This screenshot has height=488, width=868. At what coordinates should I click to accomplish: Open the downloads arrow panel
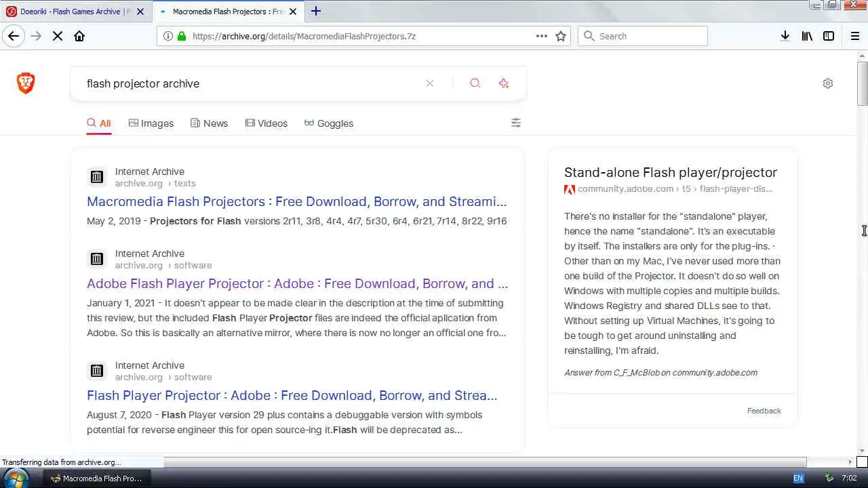coord(785,36)
